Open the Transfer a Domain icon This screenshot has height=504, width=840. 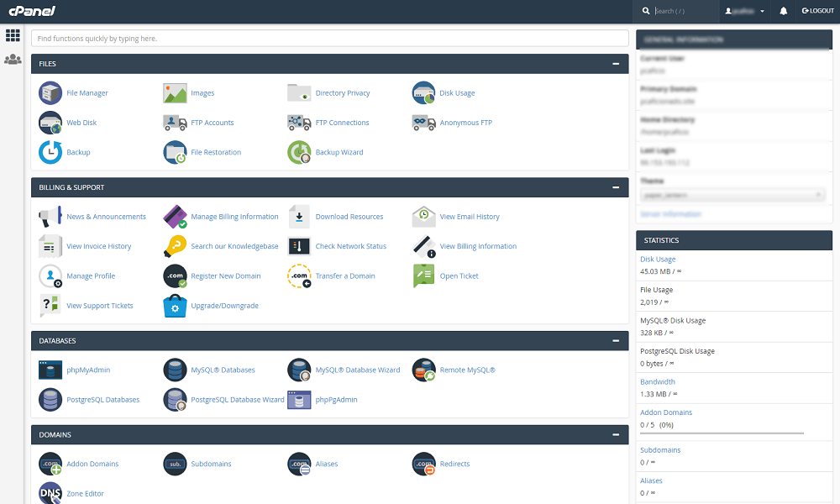(x=299, y=276)
